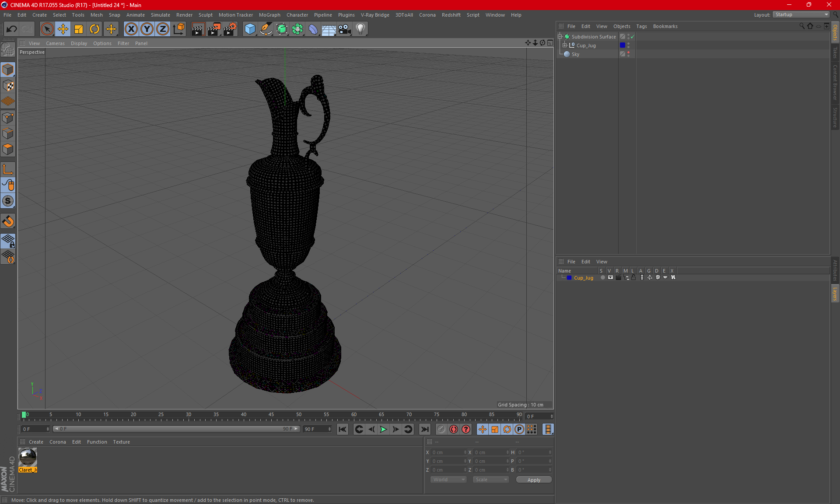Toggle the coordinate system icon
The height and width of the screenshot is (504, 840).
pos(179,29)
